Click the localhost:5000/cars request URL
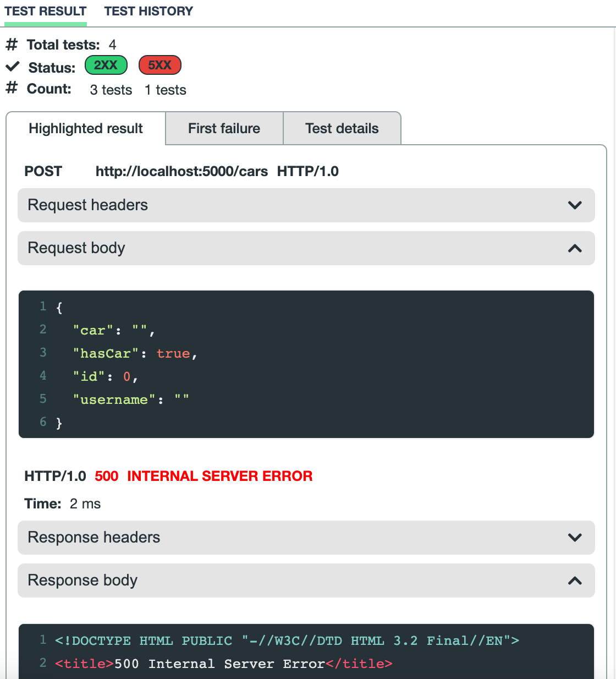The image size is (616, 679). click(x=182, y=172)
